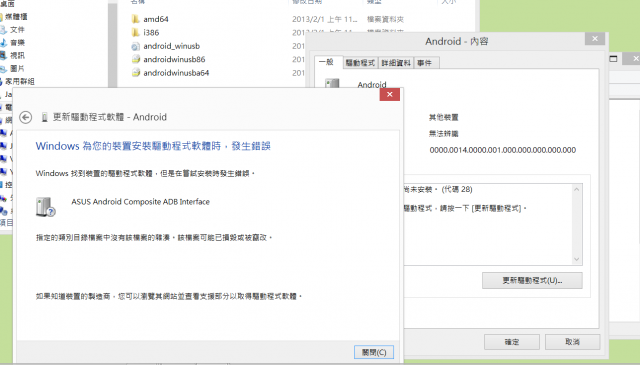Click 取消 in the Android properties window
This screenshot has width=640, height=365.
[x=572, y=342]
